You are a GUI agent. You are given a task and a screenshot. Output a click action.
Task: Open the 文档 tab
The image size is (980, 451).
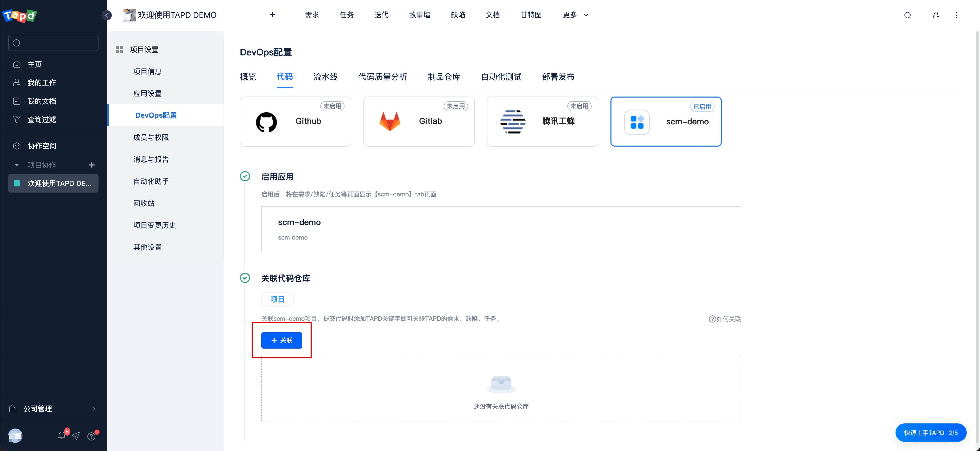coord(493,15)
